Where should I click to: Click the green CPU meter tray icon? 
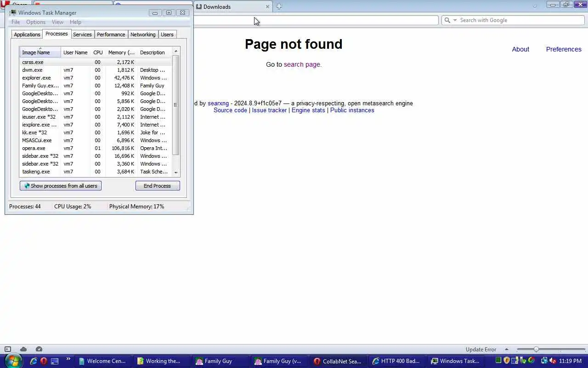click(x=498, y=361)
